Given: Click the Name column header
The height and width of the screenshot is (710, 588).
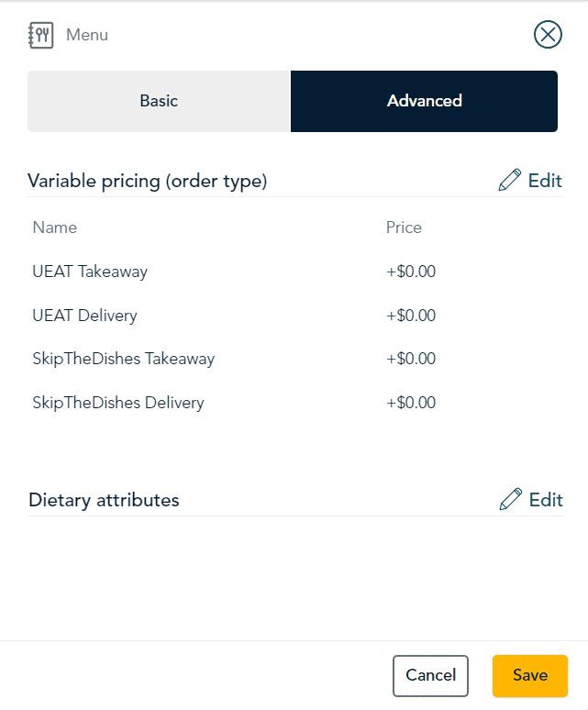Looking at the screenshot, I should click(55, 227).
